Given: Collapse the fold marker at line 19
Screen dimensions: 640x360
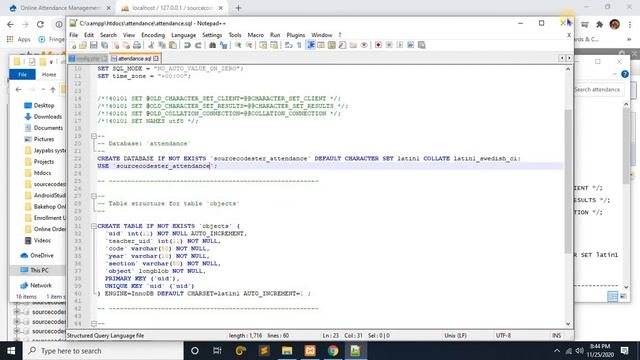Looking at the screenshot, I should (94, 136).
